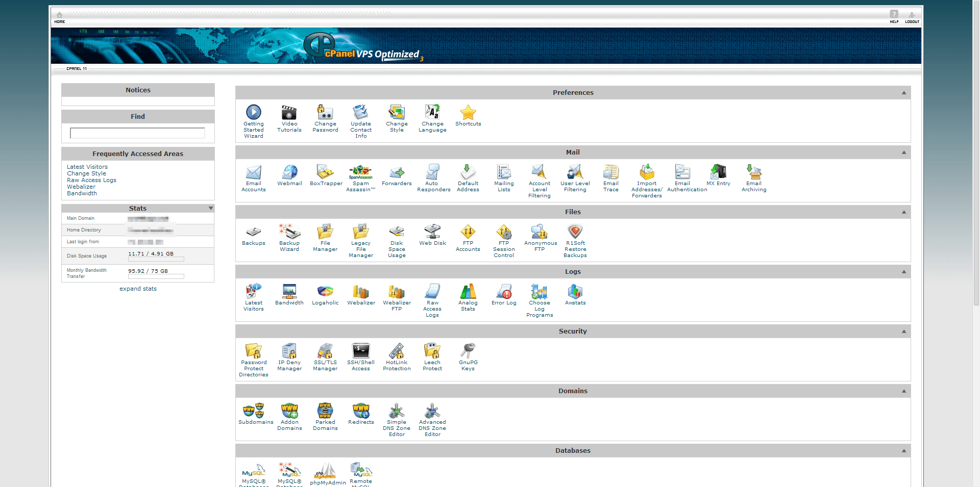This screenshot has height=487, width=980.
Task: Click the expand stats link
Action: 138,289
